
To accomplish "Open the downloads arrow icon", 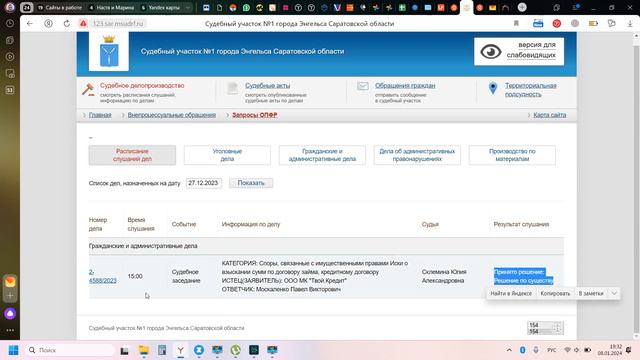I will [x=630, y=24].
